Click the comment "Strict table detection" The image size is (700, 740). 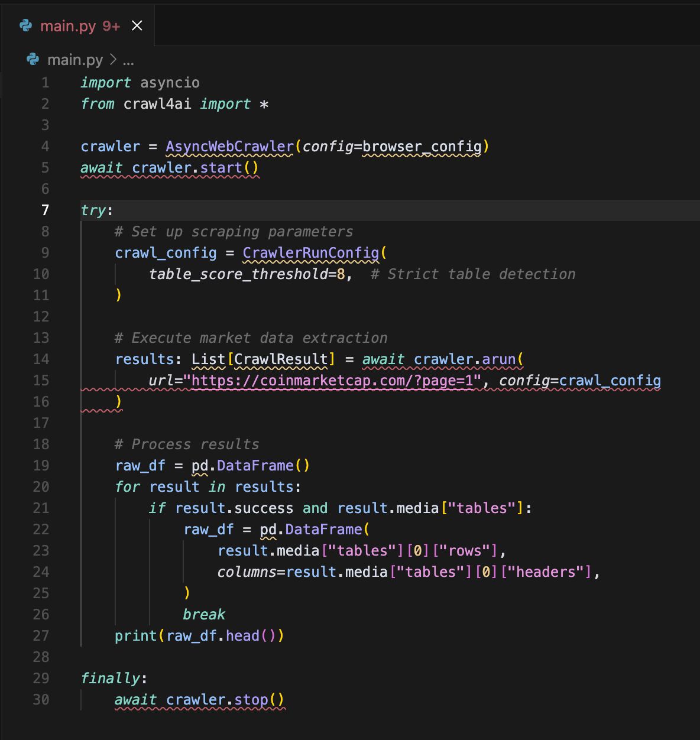click(x=474, y=274)
